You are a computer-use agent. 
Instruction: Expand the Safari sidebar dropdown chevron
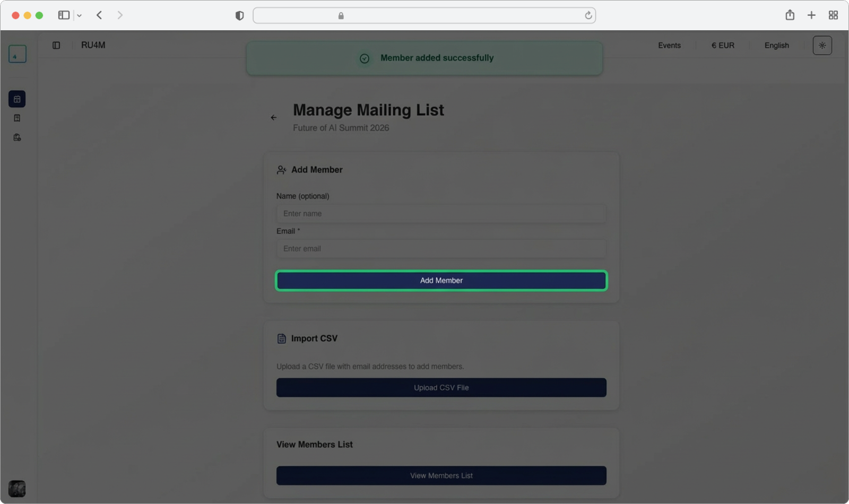pyautogui.click(x=79, y=16)
